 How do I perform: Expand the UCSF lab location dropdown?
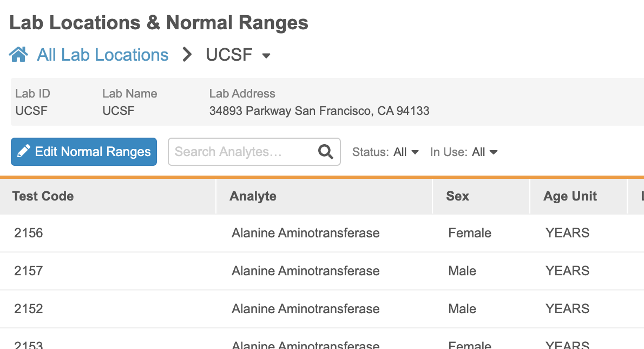266,55
